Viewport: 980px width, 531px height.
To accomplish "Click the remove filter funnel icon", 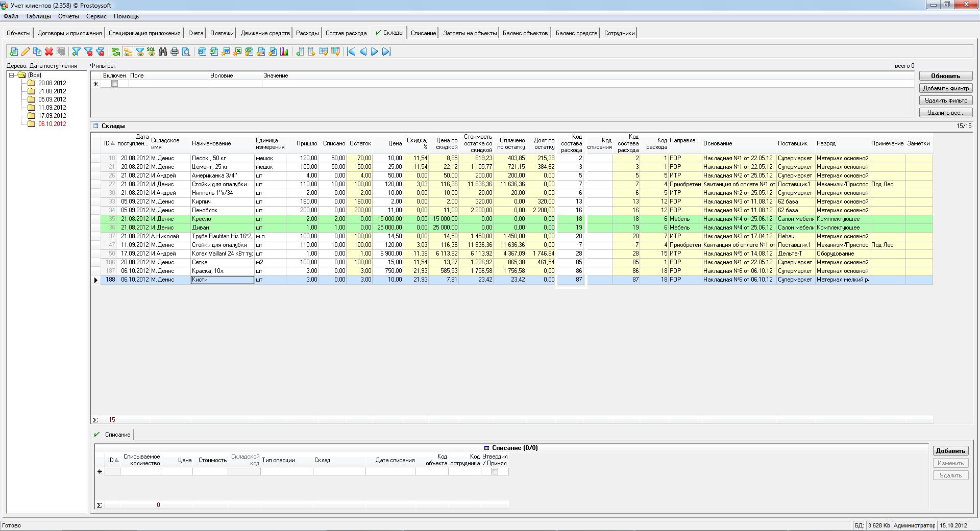I will 88,52.
